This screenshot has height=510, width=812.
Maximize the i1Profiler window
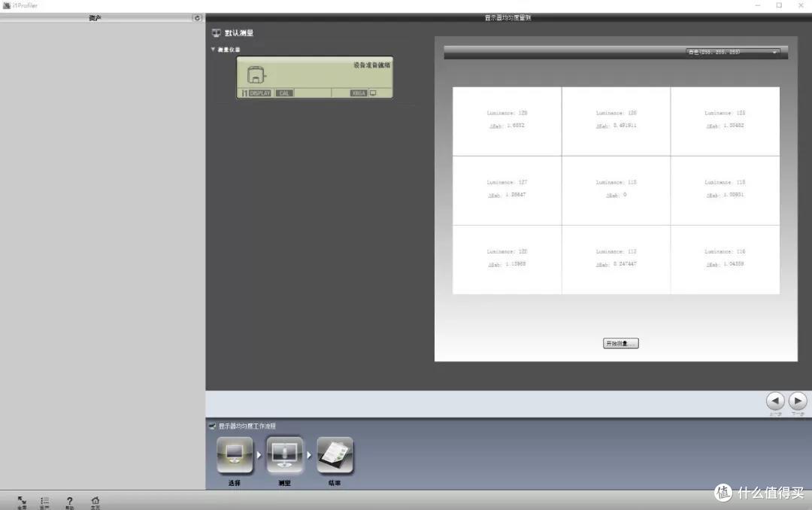point(779,5)
